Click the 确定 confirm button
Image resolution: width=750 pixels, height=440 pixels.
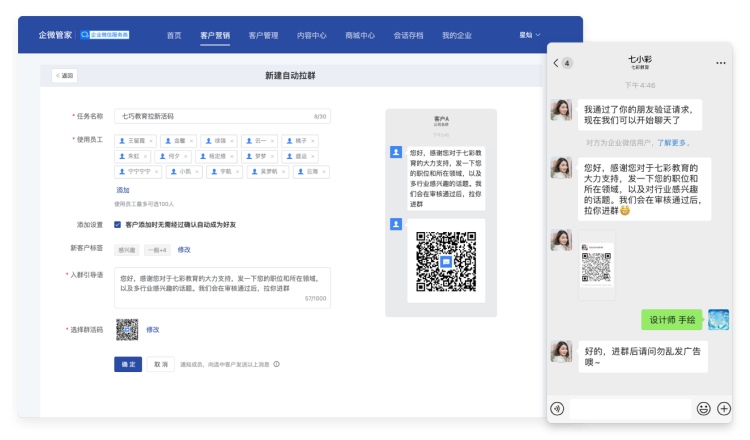click(128, 365)
